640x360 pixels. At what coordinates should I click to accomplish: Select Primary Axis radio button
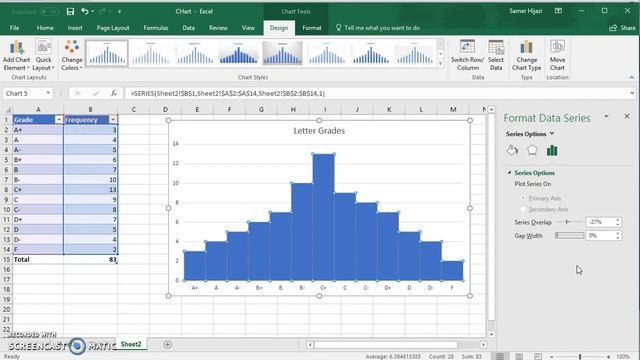pyautogui.click(x=523, y=198)
